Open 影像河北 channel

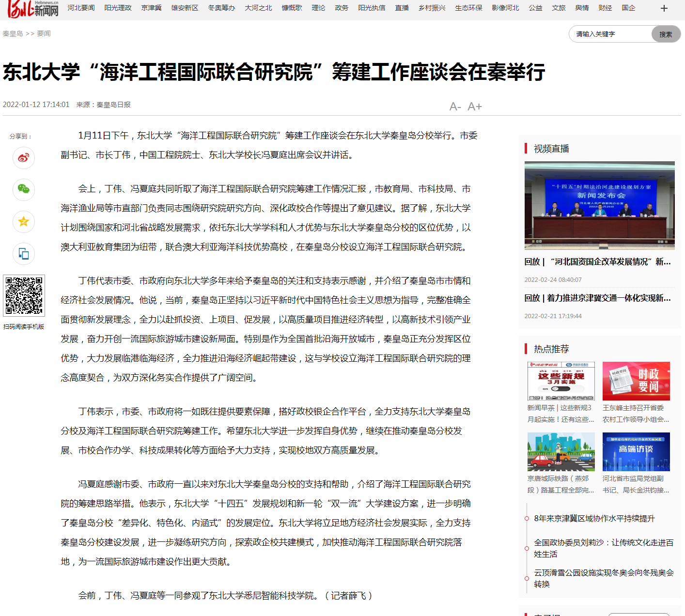click(x=506, y=8)
